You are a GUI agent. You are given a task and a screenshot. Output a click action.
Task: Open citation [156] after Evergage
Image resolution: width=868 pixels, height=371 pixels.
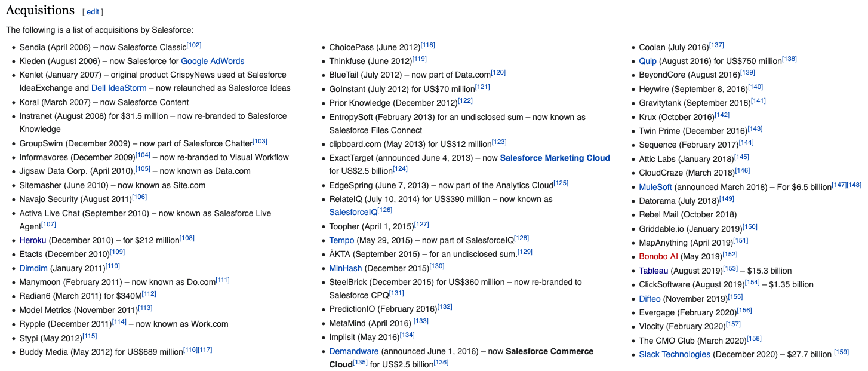pyautogui.click(x=744, y=310)
